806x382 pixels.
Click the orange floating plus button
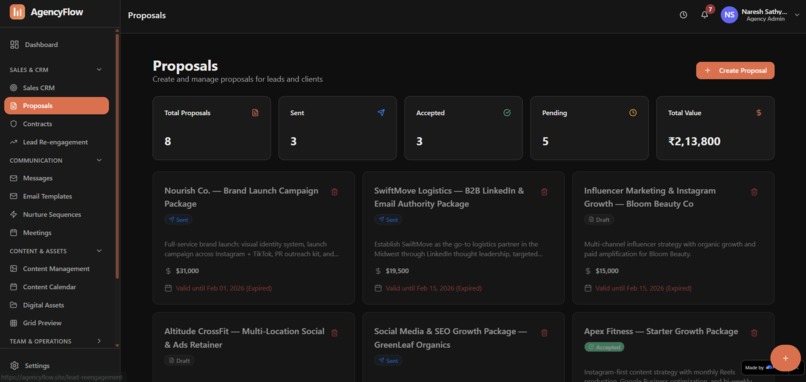785,358
